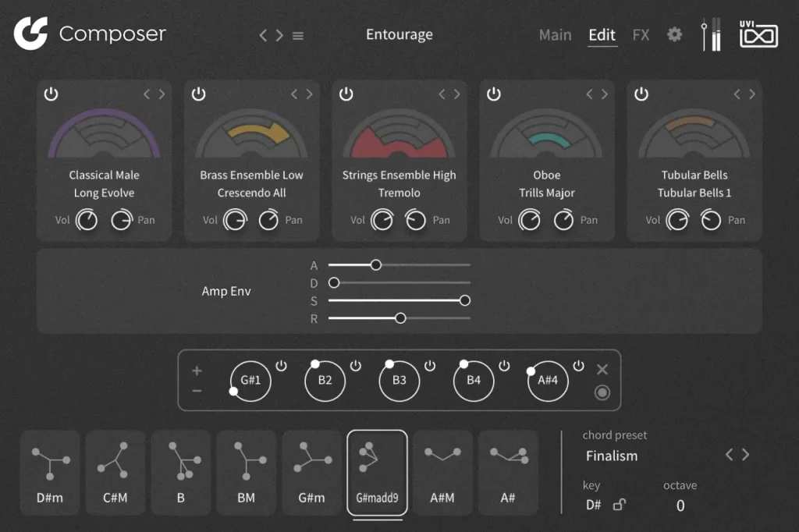Select the BM chord pad
This screenshot has height=532, width=799.
point(246,473)
